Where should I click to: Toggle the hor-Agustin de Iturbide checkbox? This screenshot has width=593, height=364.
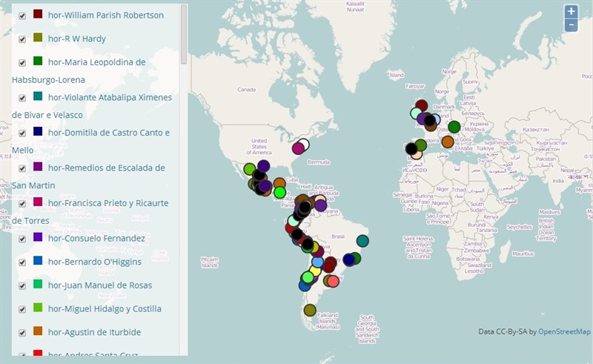click(x=22, y=333)
